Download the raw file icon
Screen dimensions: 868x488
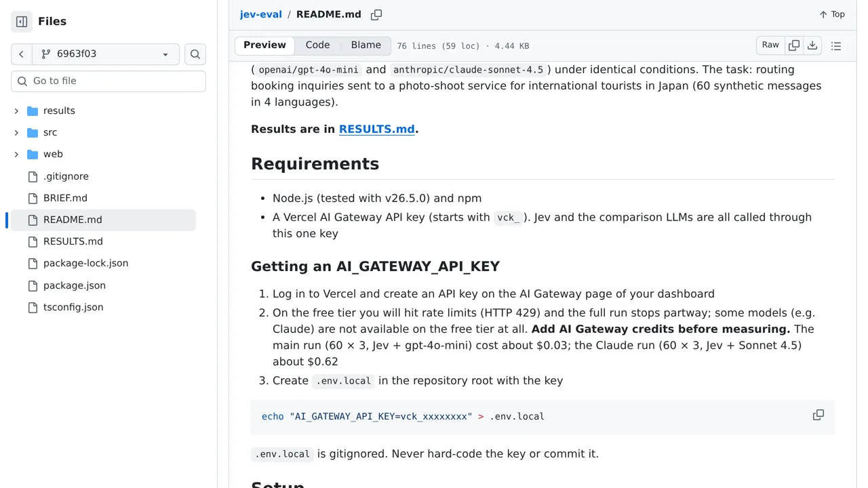812,45
